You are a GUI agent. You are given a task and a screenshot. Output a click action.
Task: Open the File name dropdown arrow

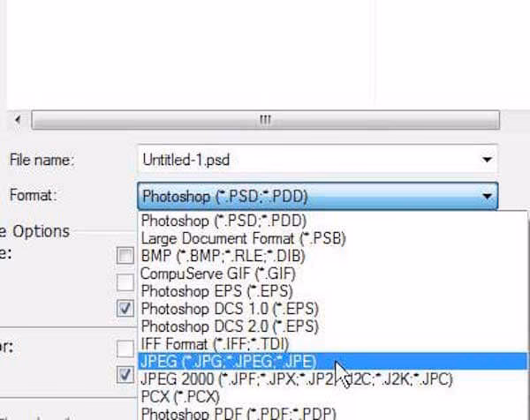487,160
